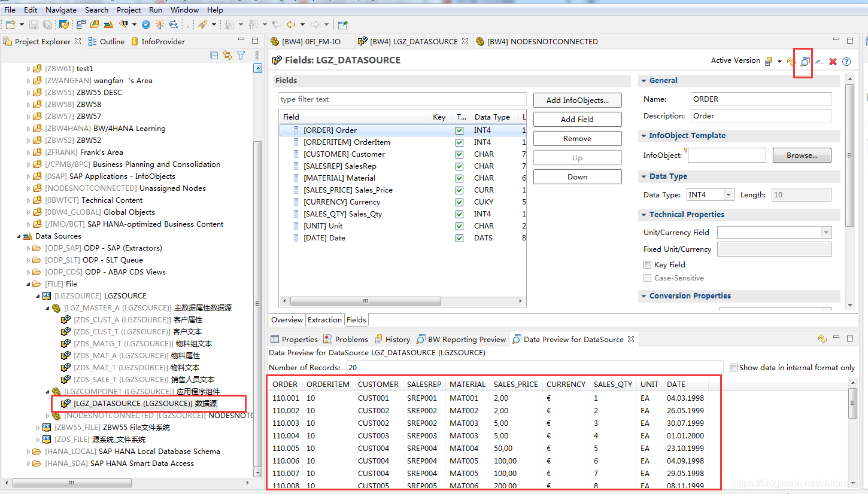Image resolution: width=868 pixels, height=494 pixels.
Task: Toggle transfer checkbox for CUSTOMER field row
Action: pyautogui.click(x=459, y=154)
